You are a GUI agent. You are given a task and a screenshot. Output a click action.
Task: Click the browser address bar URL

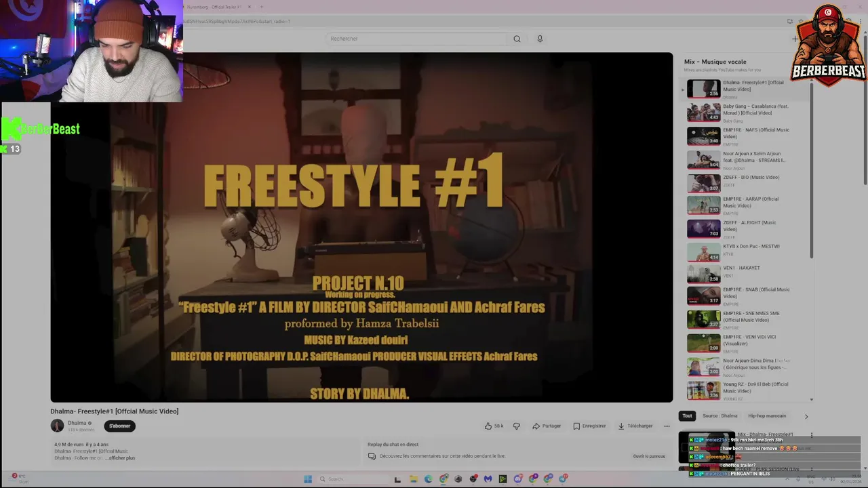click(237, 22)
